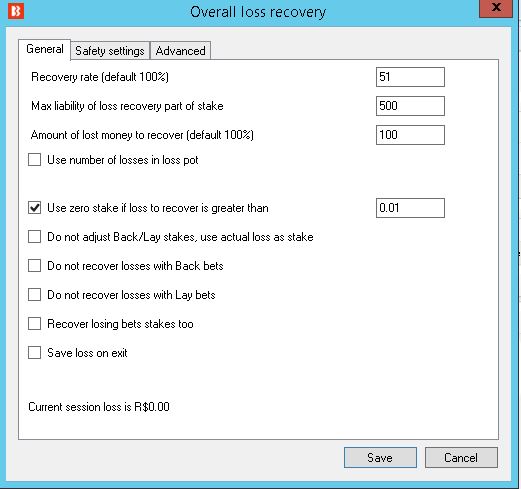Click the Recovery rate input field

(x=410, y=77)
